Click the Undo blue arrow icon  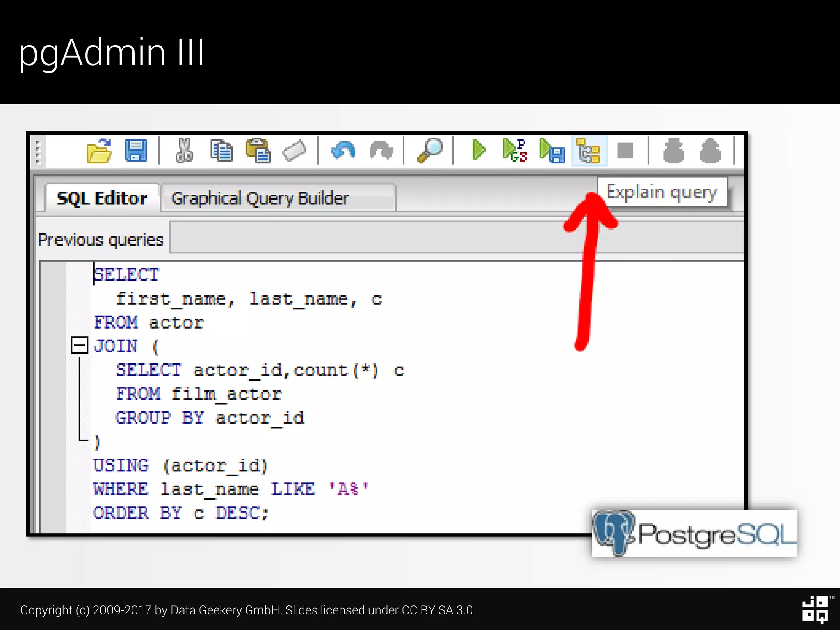click(x=343, y=150)
